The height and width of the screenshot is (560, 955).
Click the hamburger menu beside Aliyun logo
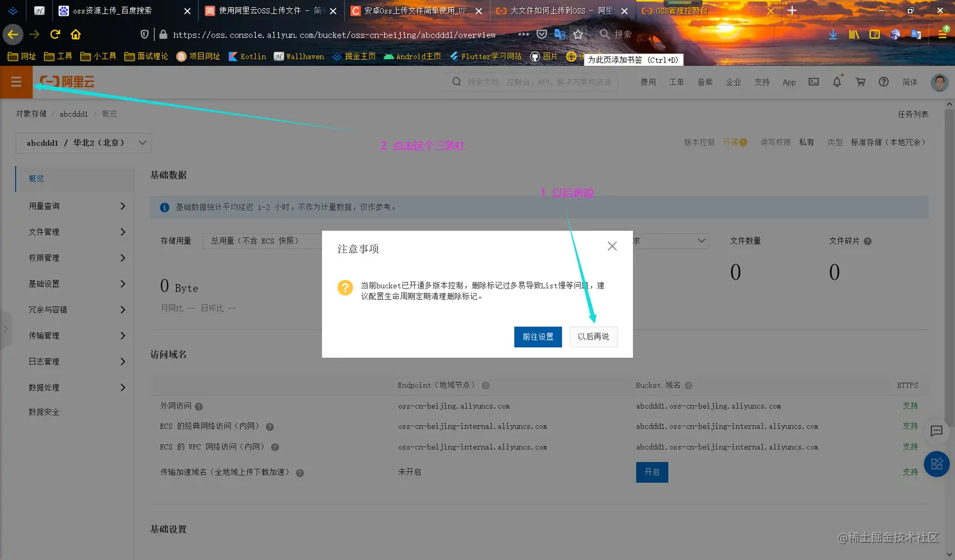(x=16, y=81)
